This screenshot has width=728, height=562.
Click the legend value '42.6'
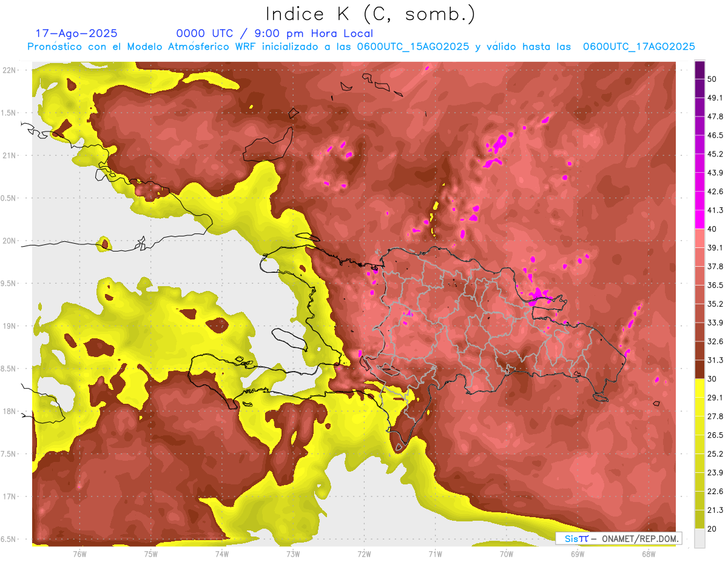point(715,192)
